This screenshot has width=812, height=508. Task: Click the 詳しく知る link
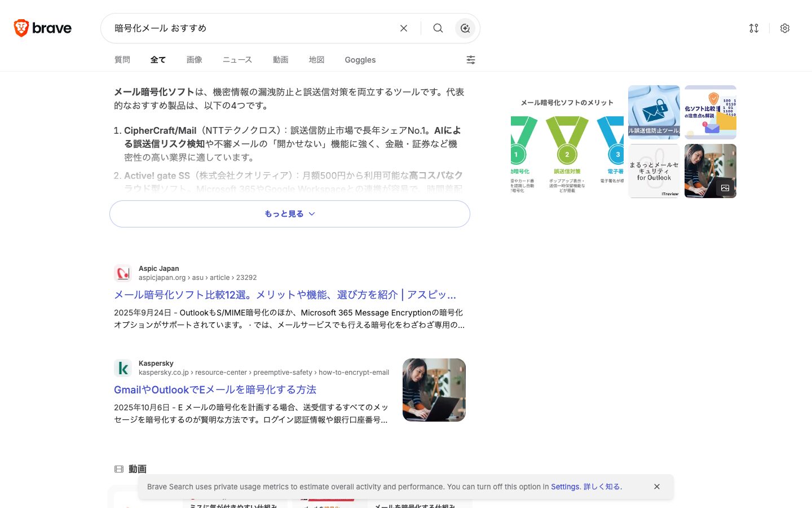[602, 487]
